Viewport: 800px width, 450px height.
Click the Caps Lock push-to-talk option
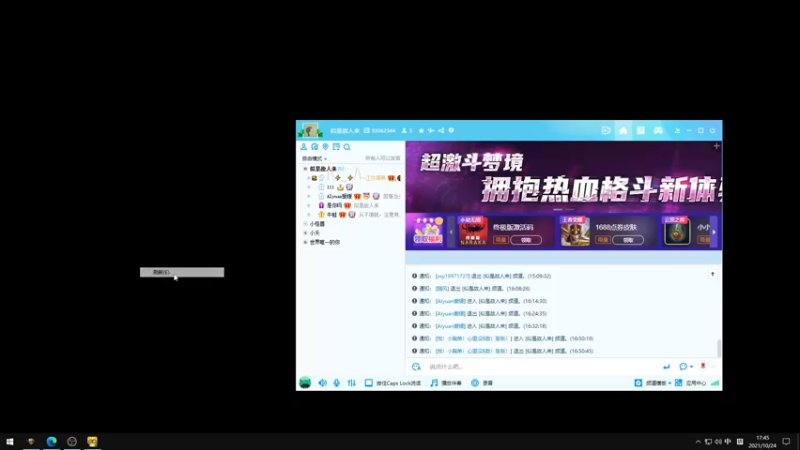pyautogui.click(x=393, y=383)
